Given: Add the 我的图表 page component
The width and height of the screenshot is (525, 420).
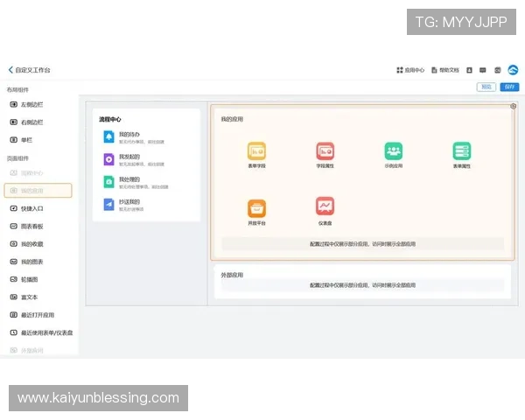Looking at the screenshot, I should (27, 262).
